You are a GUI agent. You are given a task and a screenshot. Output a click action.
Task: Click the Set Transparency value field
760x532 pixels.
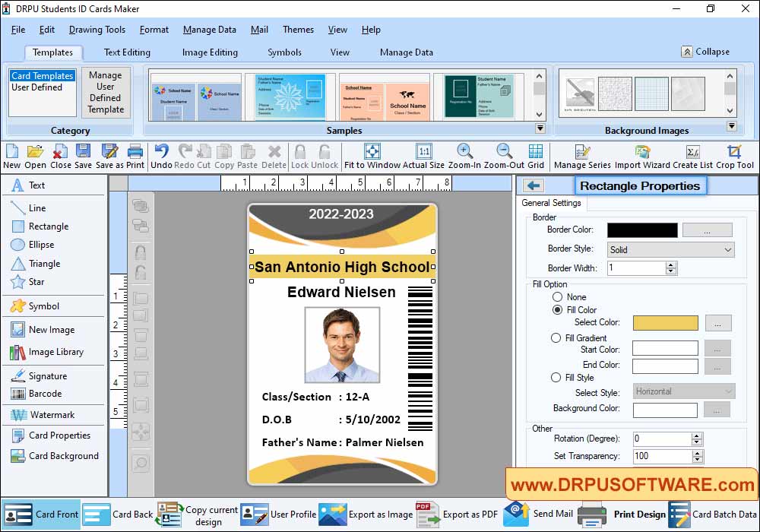[x=663, y=456]
